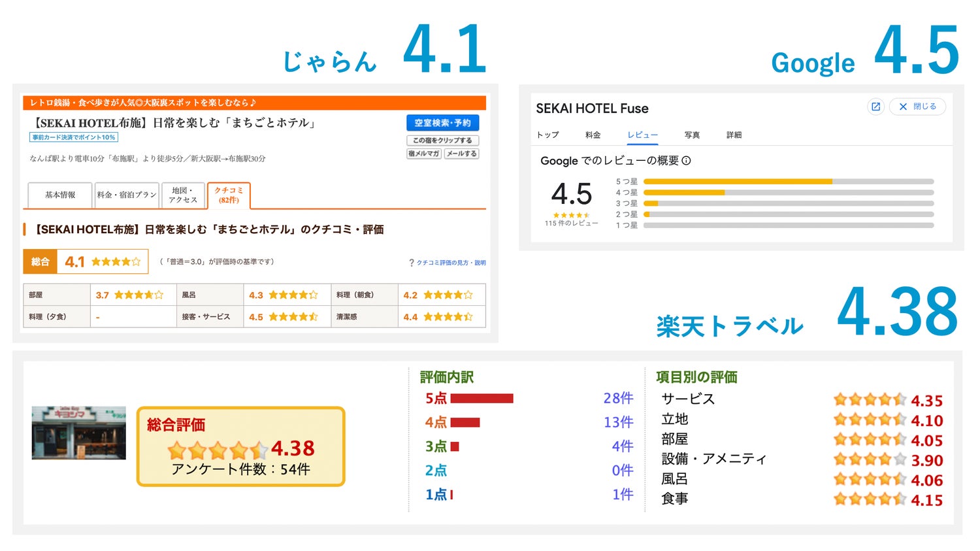This screenshot has width=980, height=551.
Task: Click the 宿メルマガ button
Action: (424, 154)
